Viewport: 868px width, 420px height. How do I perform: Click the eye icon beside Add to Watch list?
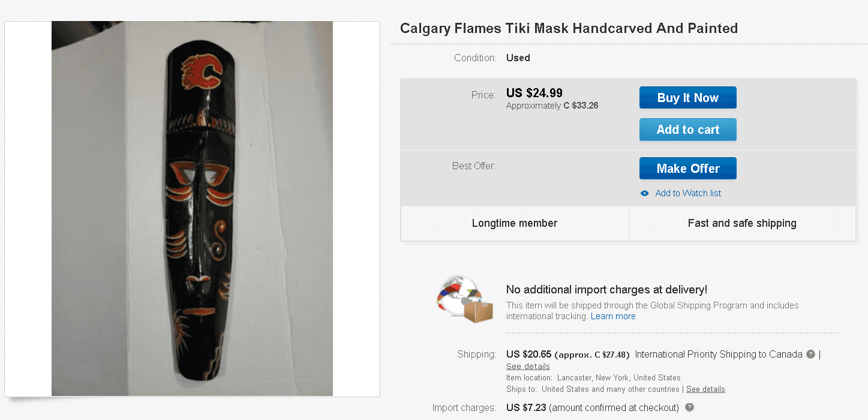(x=645, y=193)
